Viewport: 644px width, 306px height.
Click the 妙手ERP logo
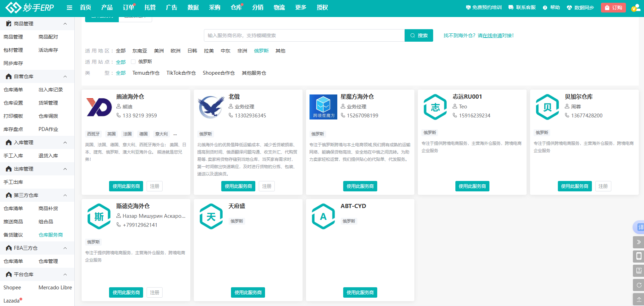[x=30, y=7]
